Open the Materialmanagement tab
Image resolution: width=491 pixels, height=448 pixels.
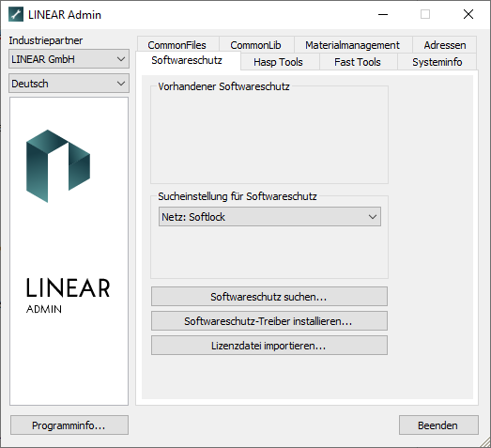pos(353,45)
